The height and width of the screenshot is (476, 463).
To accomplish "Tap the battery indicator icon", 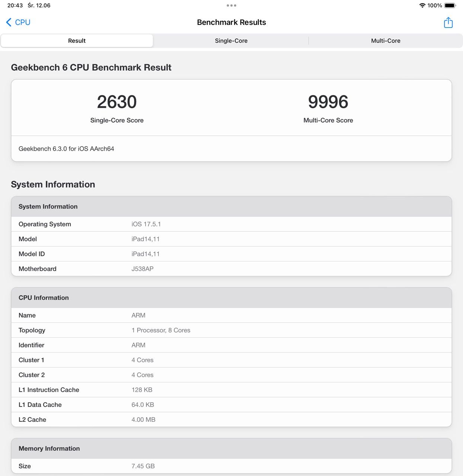I will coord(450,6).
